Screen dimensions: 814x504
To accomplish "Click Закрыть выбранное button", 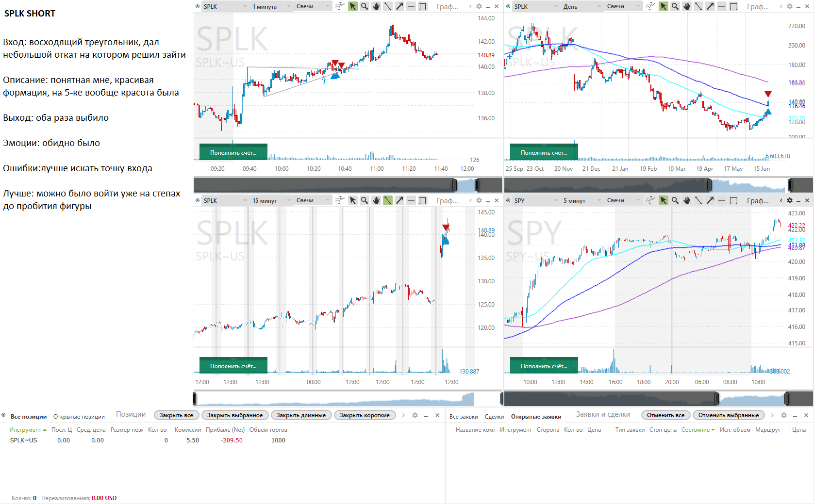I will pos(234,415).
